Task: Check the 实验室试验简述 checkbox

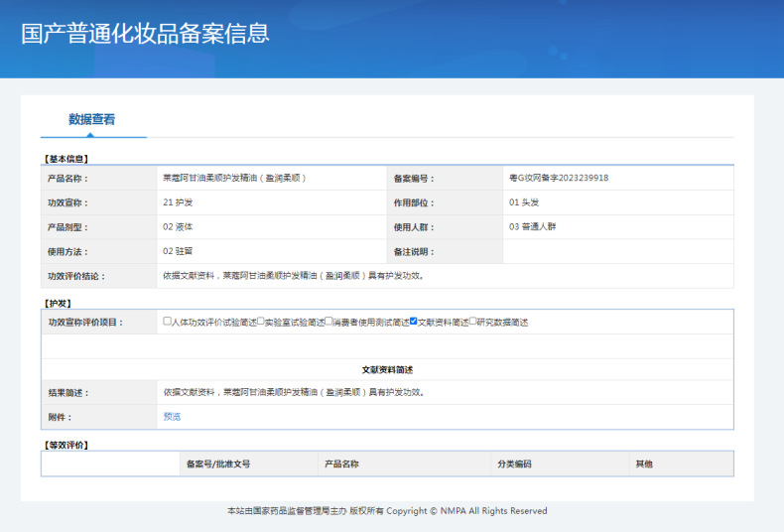Action: 260,321
